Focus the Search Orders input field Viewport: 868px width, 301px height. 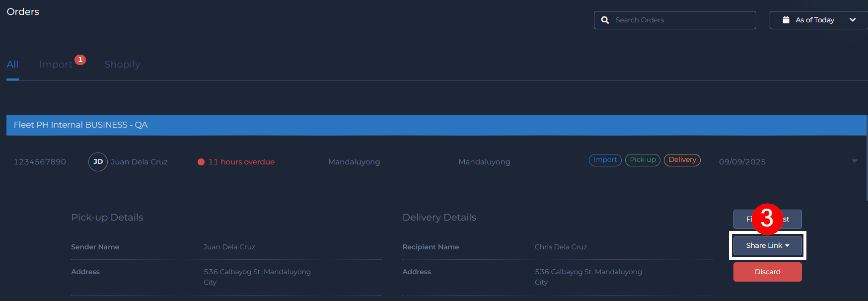click(680, 20)
